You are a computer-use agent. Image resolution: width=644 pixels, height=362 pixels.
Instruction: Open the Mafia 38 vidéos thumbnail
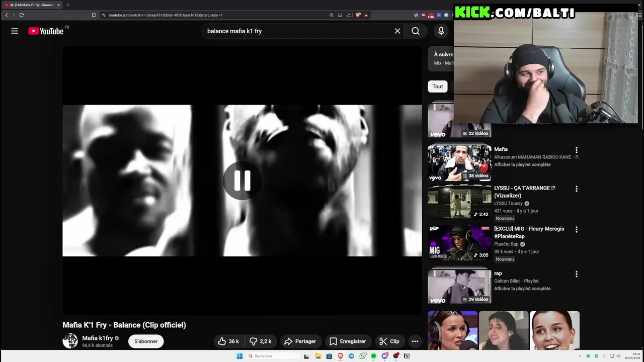point(459,162)
